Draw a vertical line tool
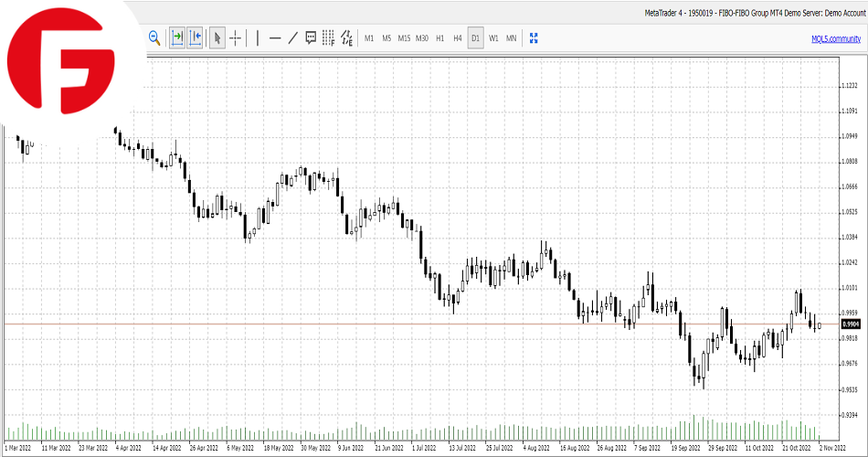The height and width of the screenshot is (457, 868). click(x=258, y=37)
